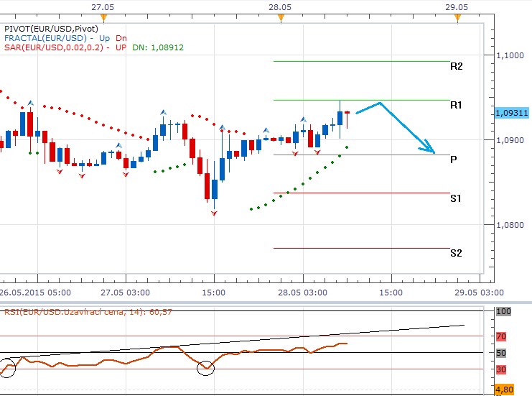Click the orange 4,80 value label
This screenshot has height=396, width=532.
click(505, 390)
